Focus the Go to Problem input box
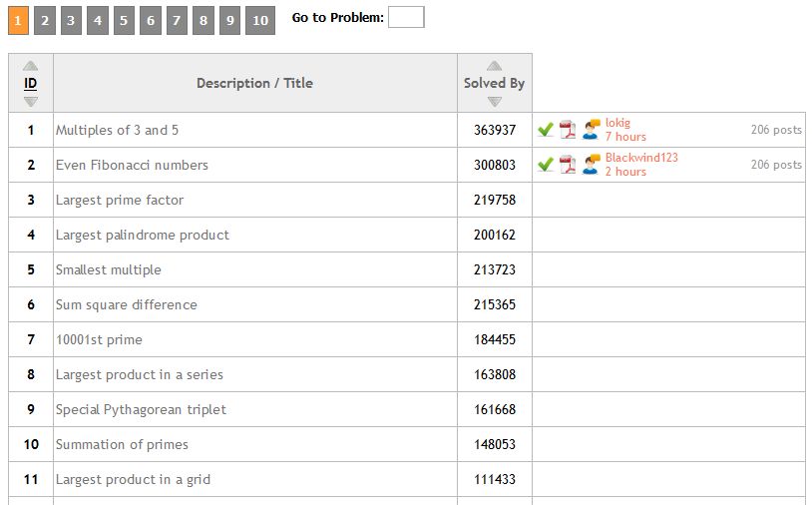Screen dimensions: 812x505 [x=406, y=17]
